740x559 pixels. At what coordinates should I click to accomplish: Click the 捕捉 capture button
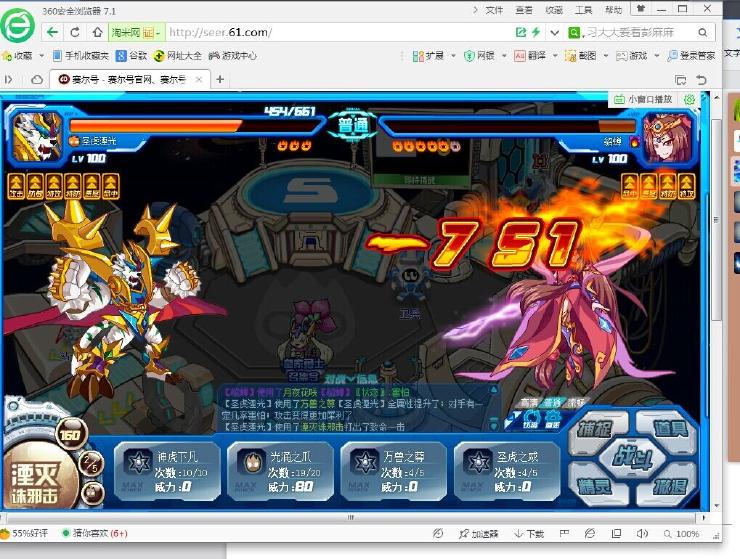coord(596,430)
